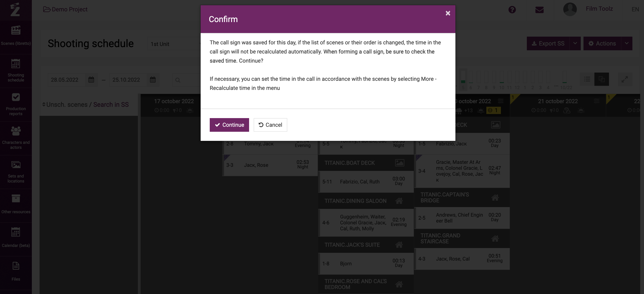644x294 pixels.
Task: Open Shooting schedule in sidebar
Action: coord(16,71)
